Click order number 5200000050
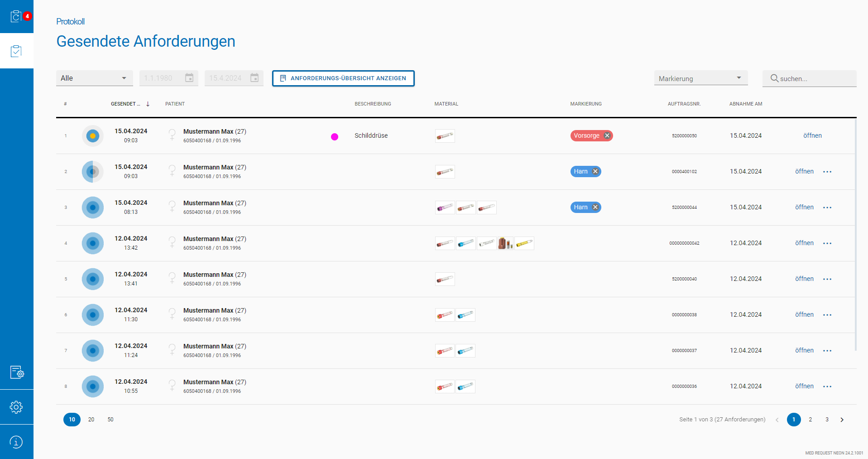Screen dimensions: 868x459 (x=684, y=136)
